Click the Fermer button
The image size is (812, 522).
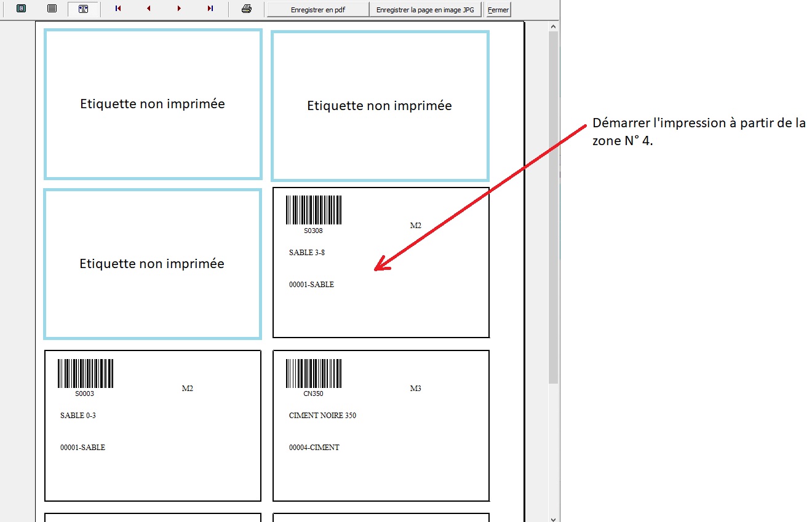[x=498, y=9]
